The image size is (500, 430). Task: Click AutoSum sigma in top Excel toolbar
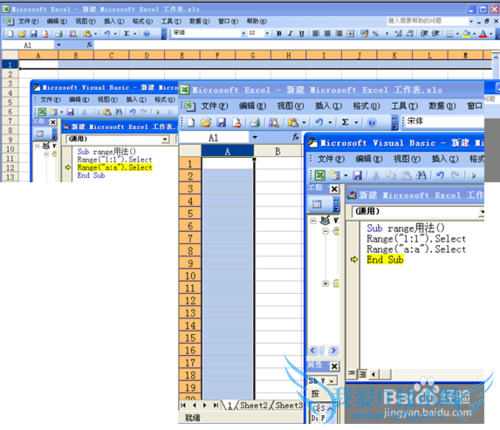(127, 34)
